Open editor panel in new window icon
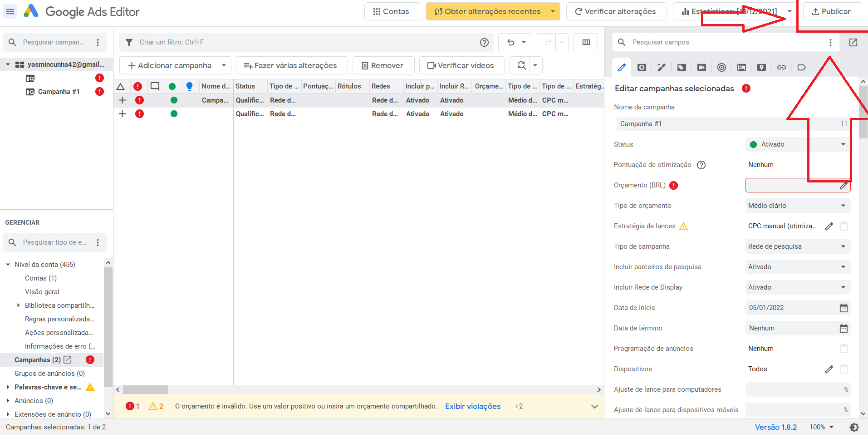Screen dimensions: 868x438 point(853,42)
